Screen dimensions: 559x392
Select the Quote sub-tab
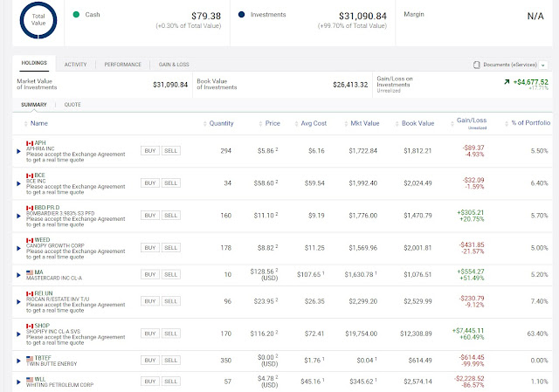pyautogui.click(x=72, y=105)
